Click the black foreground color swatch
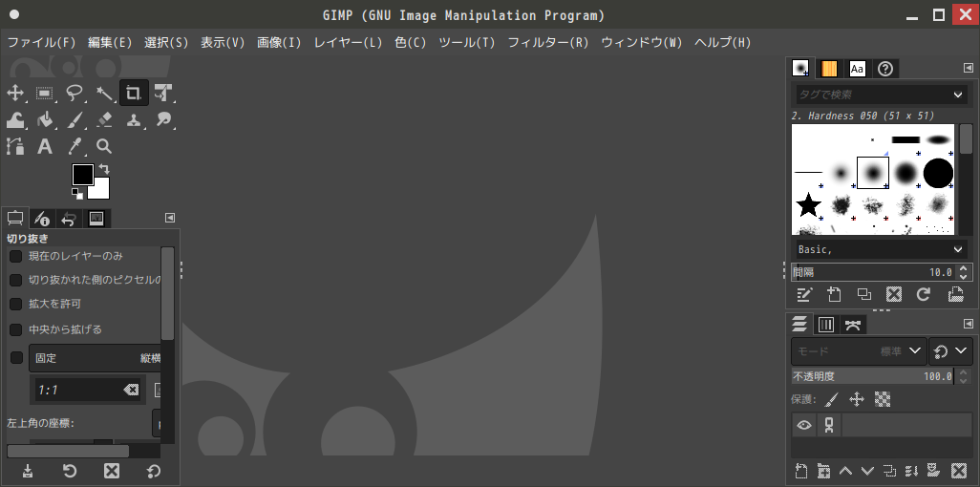This screenshot has height=487, width=980. click(82, 175)
